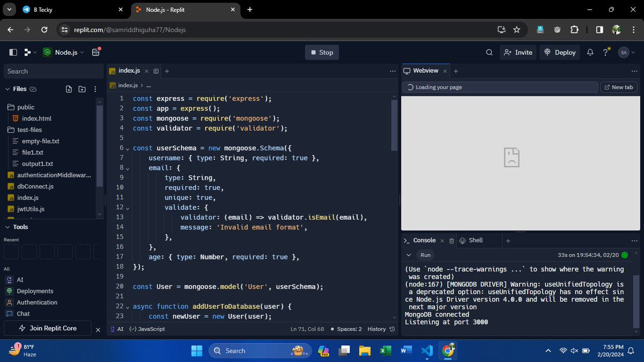Image resolution: width=644 pixels, height=362 pixels.
Task: Open the Webview pane three-dot menu
Action: (634, 71)
